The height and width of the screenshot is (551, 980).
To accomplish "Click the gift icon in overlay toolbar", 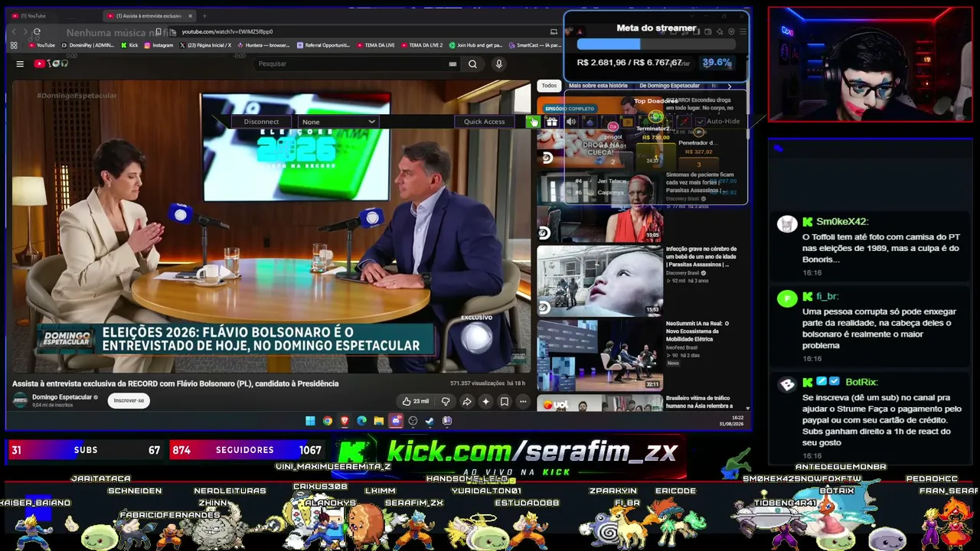I will [551, 122].
